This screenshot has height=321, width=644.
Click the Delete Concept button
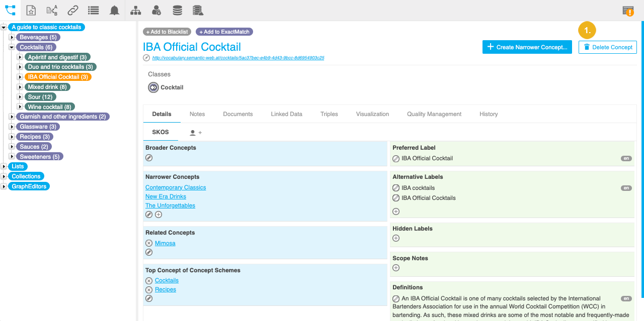point(608,47)
